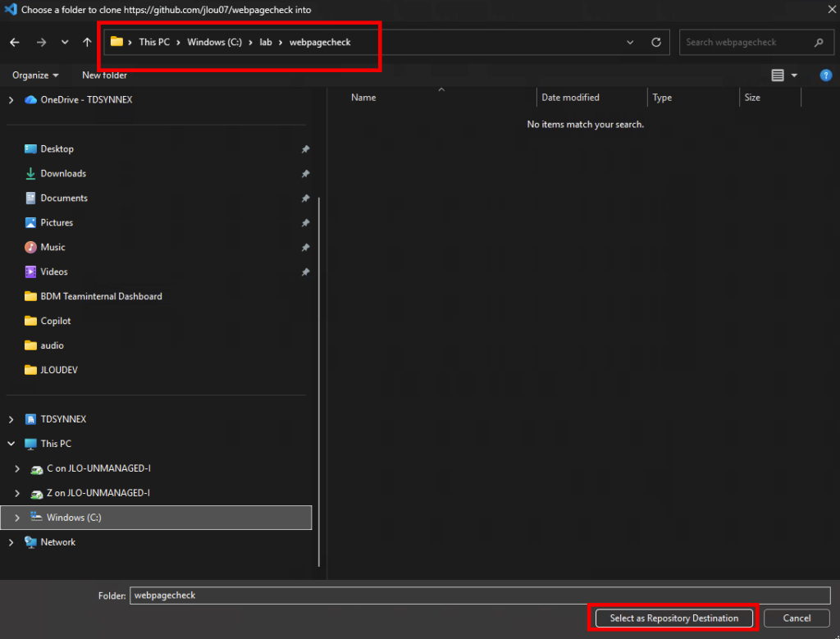The height and width of the screenshot is (639, 840).
Task: Open Pictures in quick access
Action: pos(57,223)
